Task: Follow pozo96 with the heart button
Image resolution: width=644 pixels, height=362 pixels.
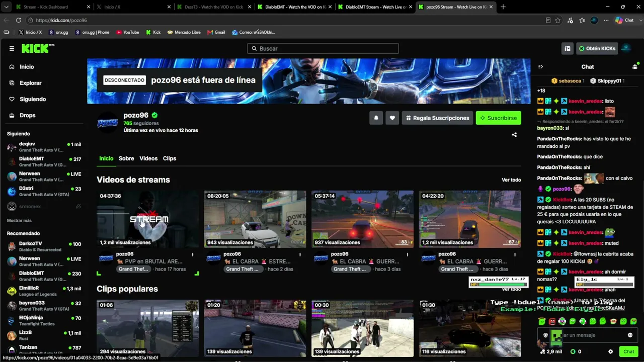Action: (392, 118)
